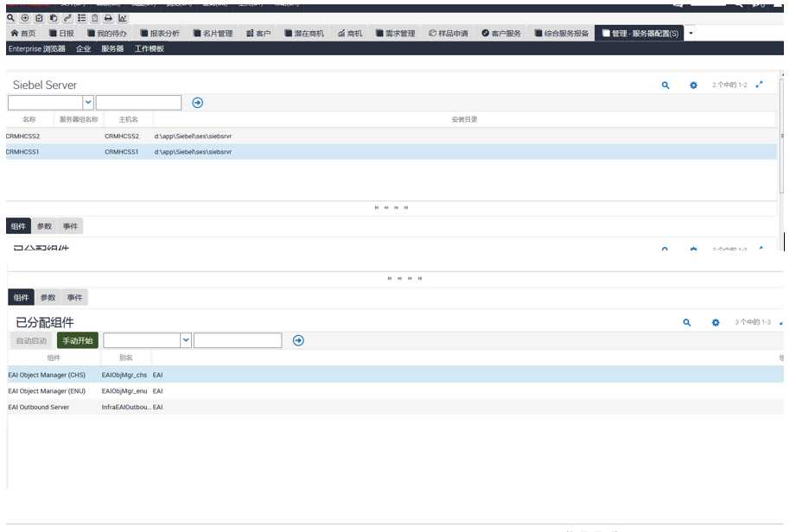Click the CRMHCSS2 row install directory path
The width and height of the screenshot is (796, 532).
[193, 136]
